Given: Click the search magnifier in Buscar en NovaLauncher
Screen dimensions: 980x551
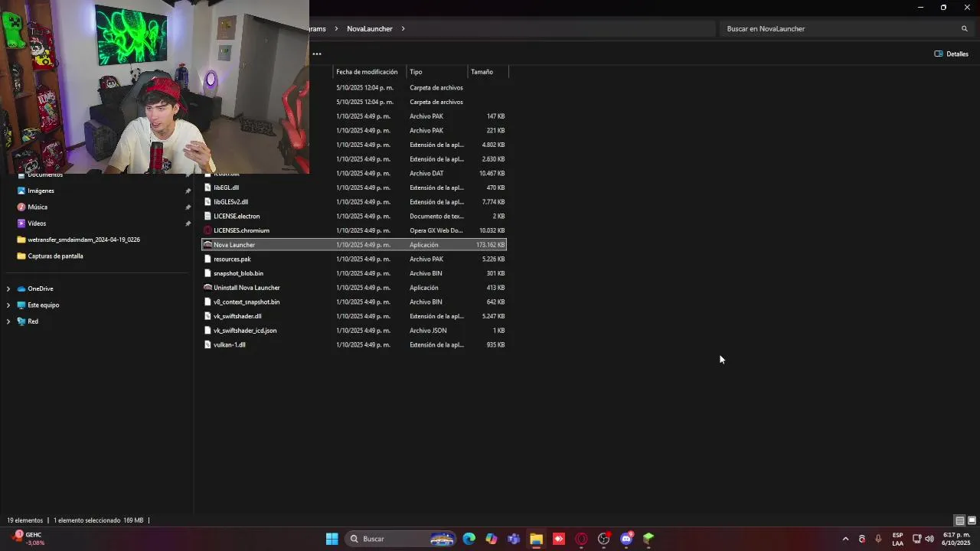Looking at the screenshot, I should pyautogui.click(x=964, y=29).
